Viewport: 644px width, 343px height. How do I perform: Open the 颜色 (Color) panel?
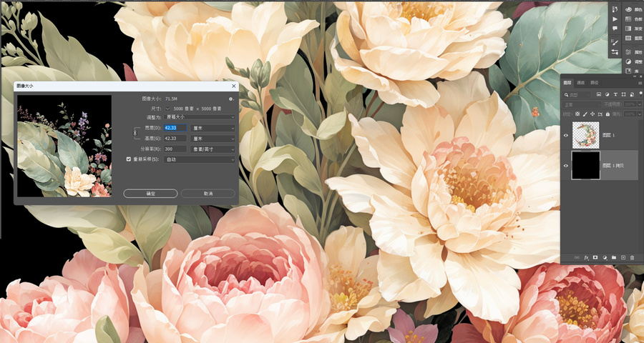point(634,9)
